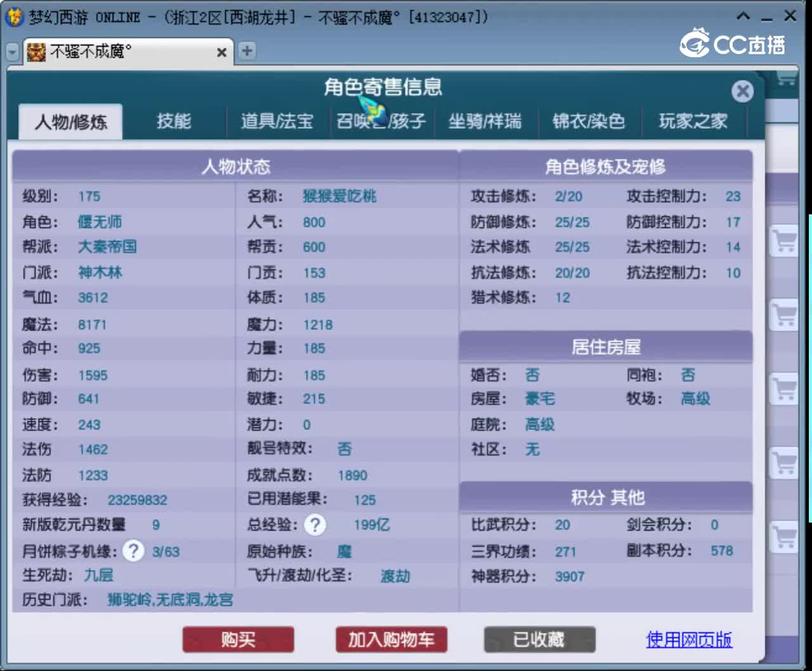The image size is (812, 671).
Task: Select the 坐骑/祥瑞 tab
Action: coord(485,121)
